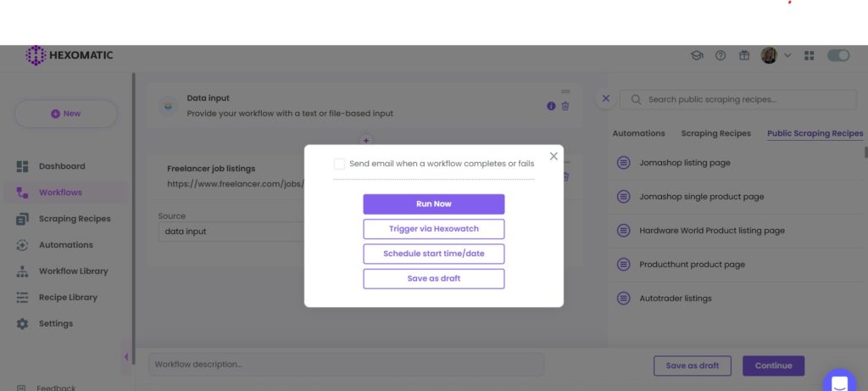The image size is (868, 391).
Task: Toggle the top-right header switch
Action: click(x=838, y=55)
